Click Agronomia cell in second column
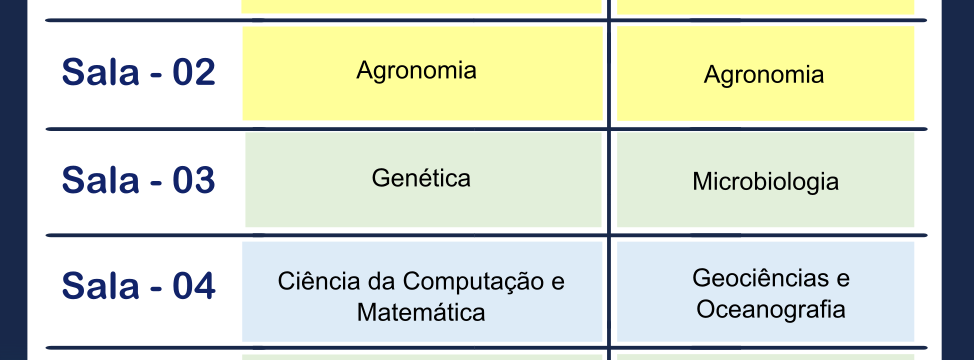This screenshot has height=360, width=974. point(765,73)
